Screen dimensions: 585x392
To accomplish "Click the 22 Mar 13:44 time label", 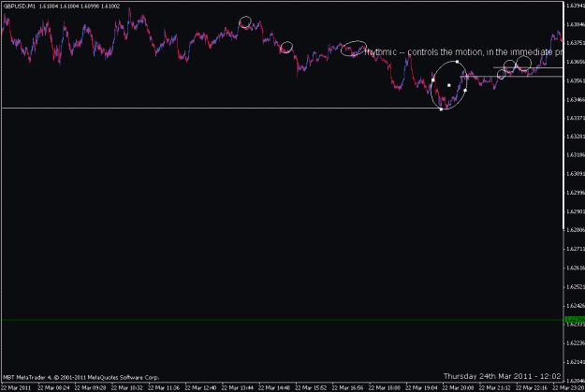I will point(238,388).
